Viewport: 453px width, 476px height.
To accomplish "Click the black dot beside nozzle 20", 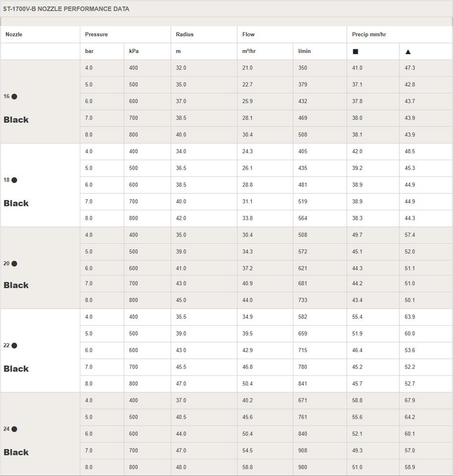I will click(14, 264).
